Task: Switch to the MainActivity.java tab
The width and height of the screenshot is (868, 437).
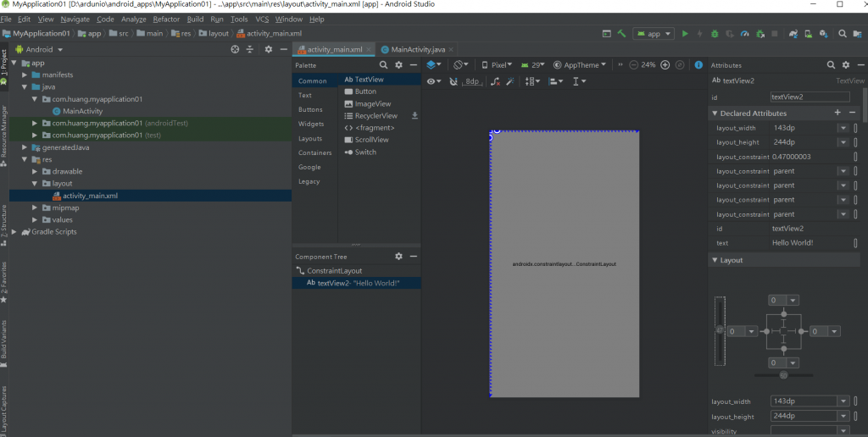Action: 419,49
